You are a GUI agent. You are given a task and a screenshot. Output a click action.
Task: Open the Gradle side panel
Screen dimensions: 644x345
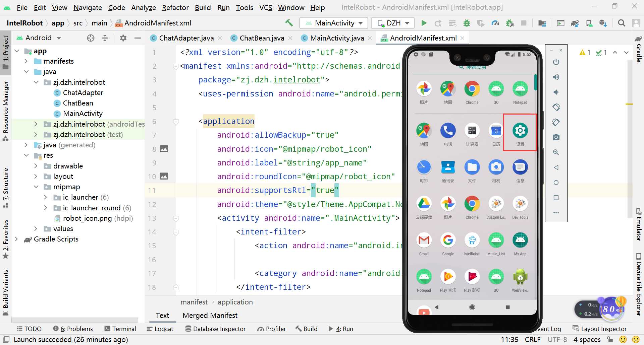(639, 49)
